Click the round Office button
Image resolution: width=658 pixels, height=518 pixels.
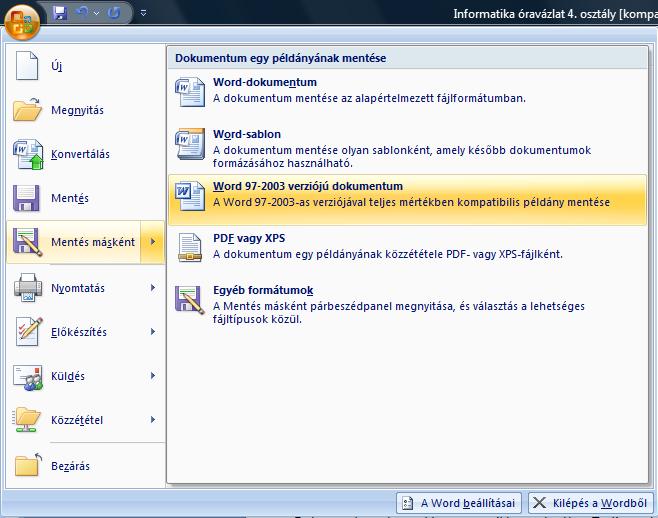click(22, 21)
